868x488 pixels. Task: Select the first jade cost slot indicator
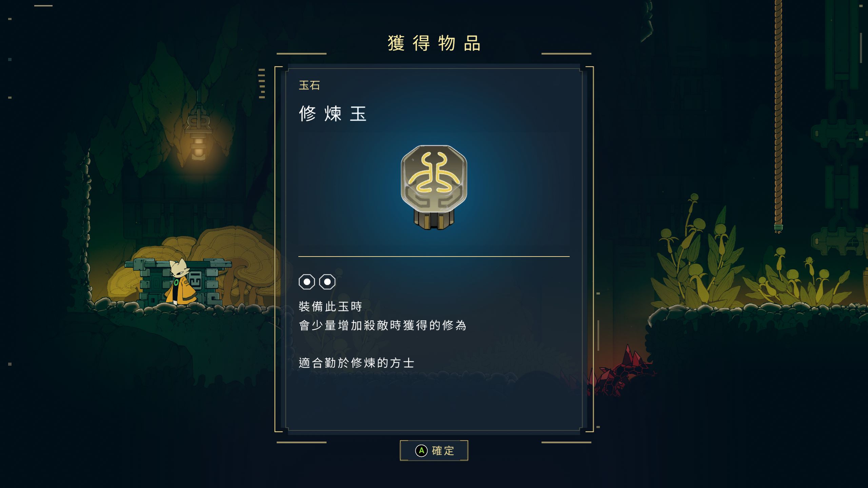click(x=307, y=282)
